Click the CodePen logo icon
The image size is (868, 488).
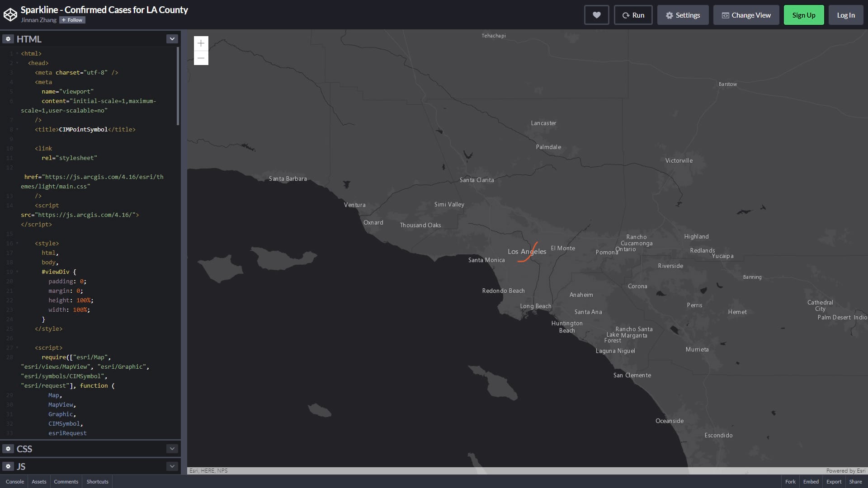(x=10, y=15)
